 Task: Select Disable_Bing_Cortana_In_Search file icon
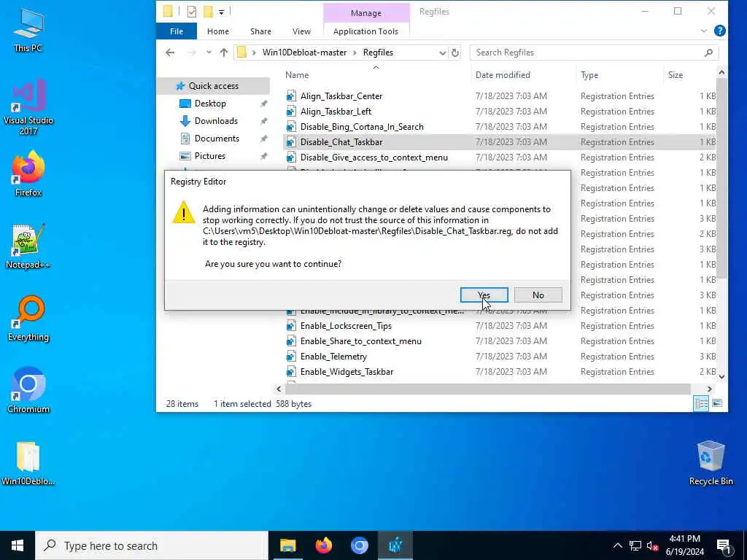pos(291,127)
